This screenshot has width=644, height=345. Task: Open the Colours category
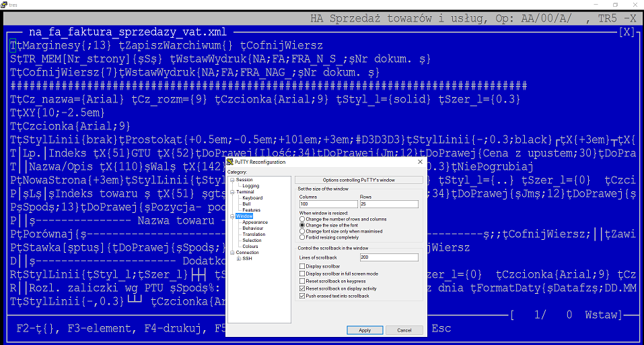(x=250, y=247)
